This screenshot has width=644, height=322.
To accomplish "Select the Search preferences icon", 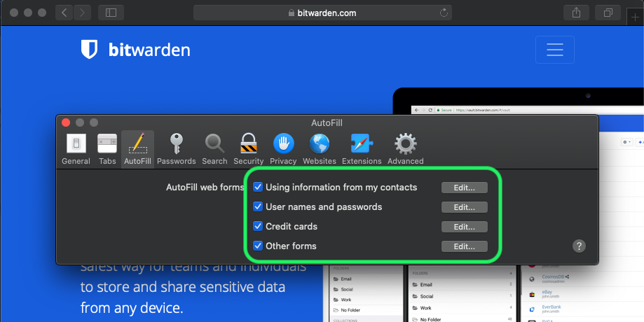I will (214, 148).
